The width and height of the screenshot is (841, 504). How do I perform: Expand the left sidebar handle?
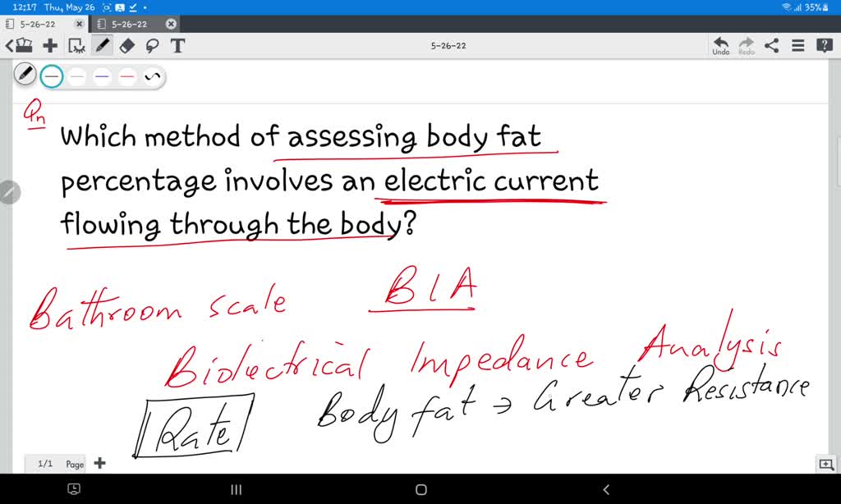(x=10, y=192)
